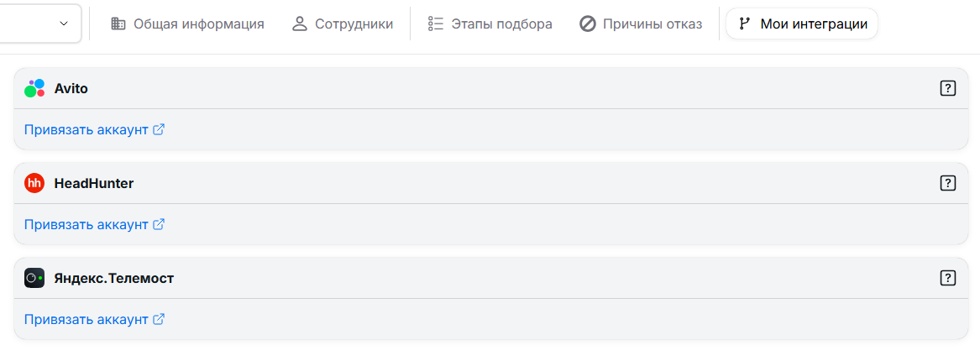Screen dimensions: 980x361
Task: Click the prohibition icon beside Причины отказ
Action: click(588, 24)
